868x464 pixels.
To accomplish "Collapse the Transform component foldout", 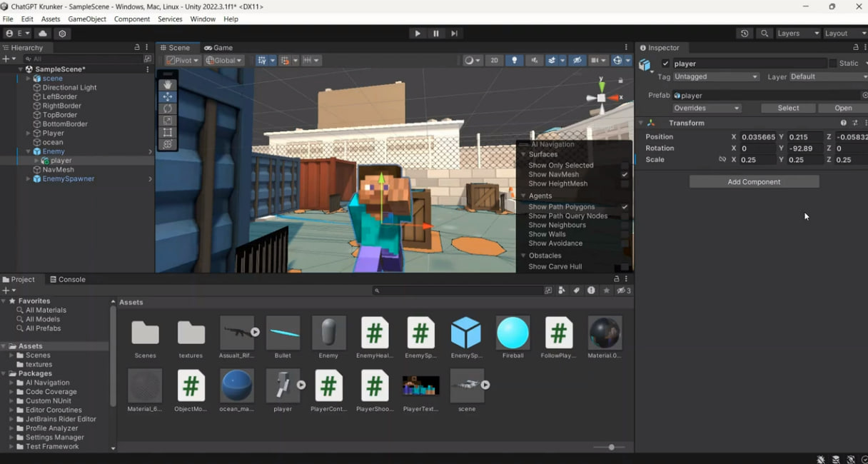I will [641, 123].
